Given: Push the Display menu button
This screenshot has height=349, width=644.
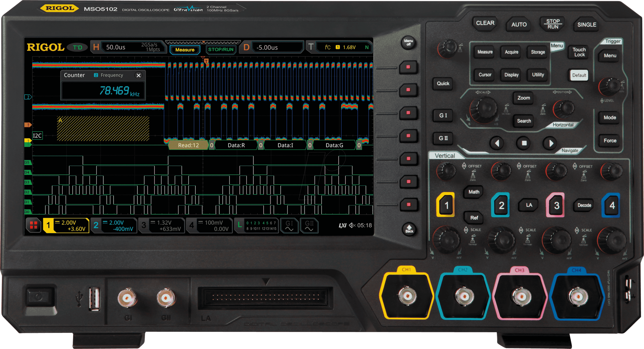Looking at the screenshot, I should click(511, 75).
